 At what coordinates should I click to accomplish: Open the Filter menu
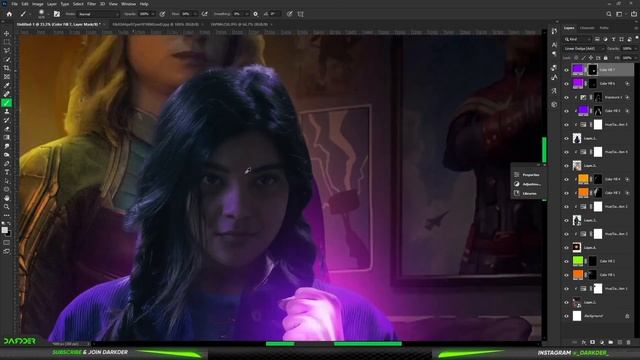pos(91,4)
